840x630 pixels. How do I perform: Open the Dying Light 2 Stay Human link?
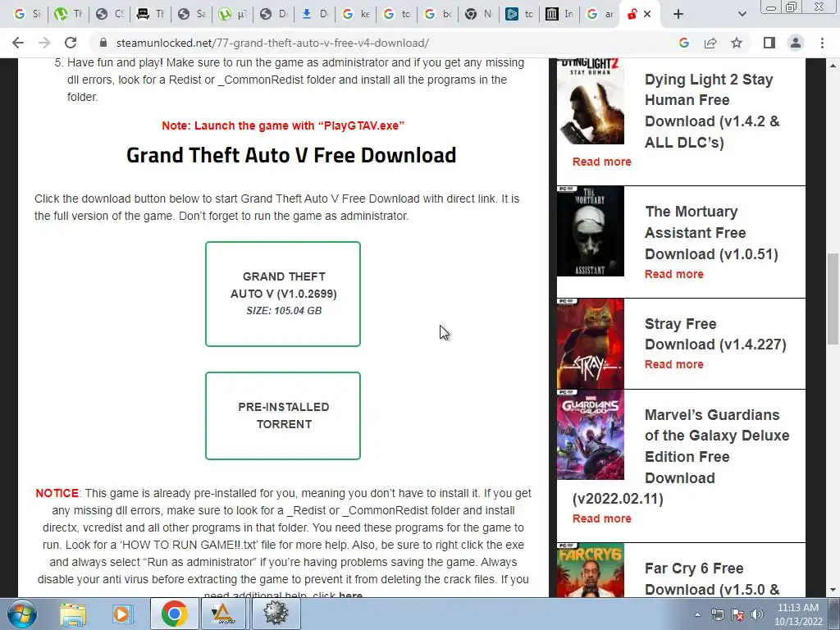(711, 111)
